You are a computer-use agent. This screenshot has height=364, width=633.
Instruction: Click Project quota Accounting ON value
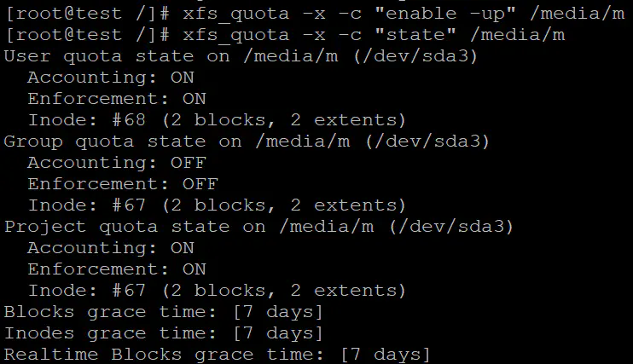182,248
